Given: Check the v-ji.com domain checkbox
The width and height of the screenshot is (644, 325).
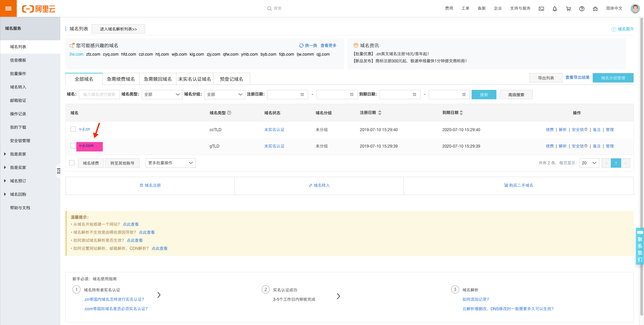Looking at the screenshot, I should tap(73, 146).
